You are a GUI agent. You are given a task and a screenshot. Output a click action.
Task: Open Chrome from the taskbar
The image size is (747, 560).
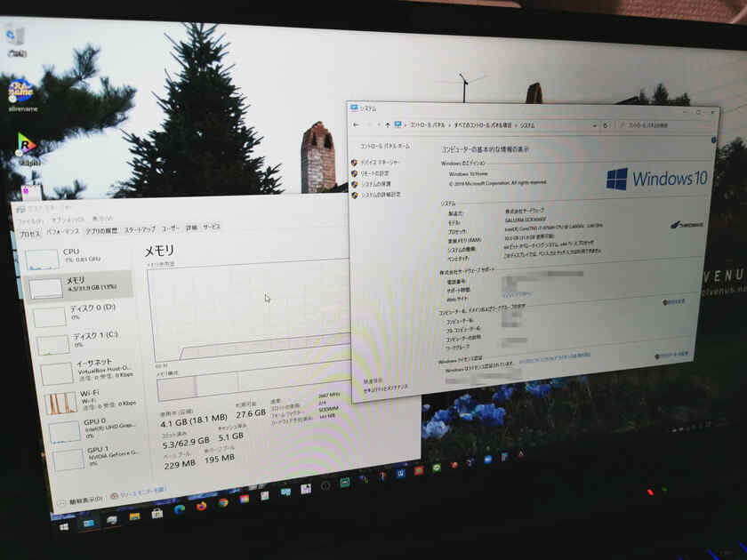pos(223,503)
